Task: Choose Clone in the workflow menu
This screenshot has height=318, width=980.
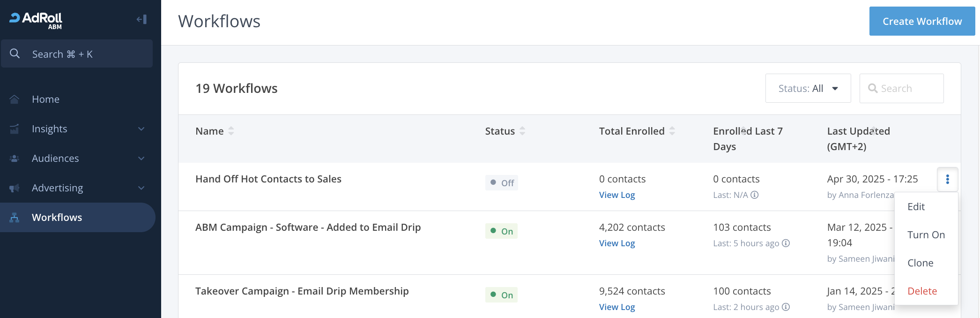Action: (x=920, y=263)
